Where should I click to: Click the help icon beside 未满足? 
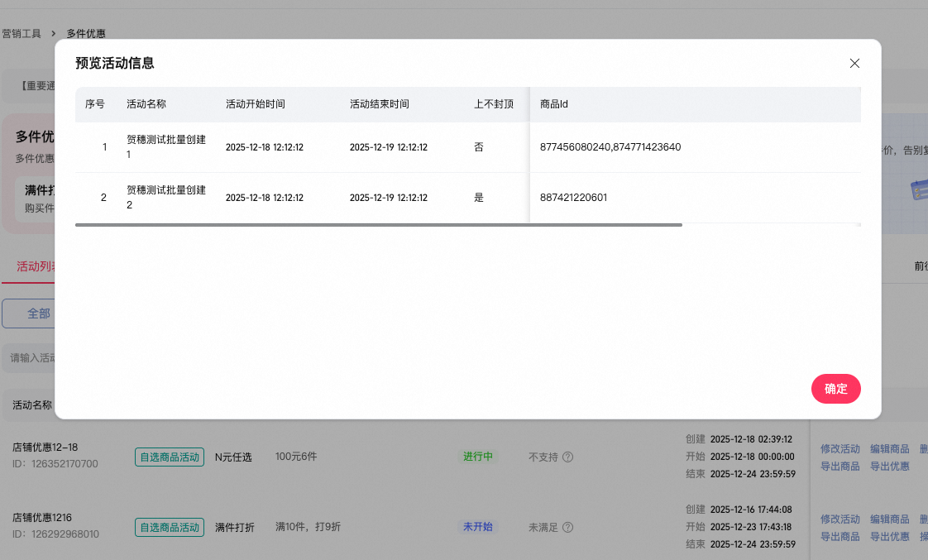pyautogui.click(x=568, y=527)
